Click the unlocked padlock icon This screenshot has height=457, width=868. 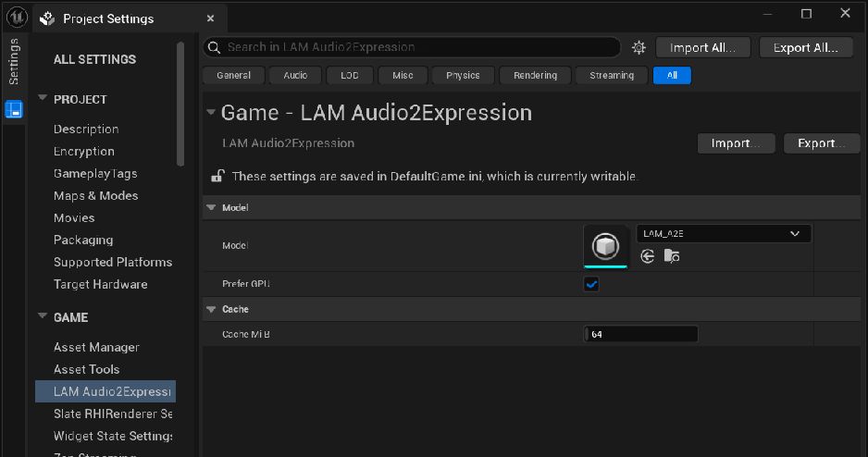pyautogui.click(x=217, y=176)
